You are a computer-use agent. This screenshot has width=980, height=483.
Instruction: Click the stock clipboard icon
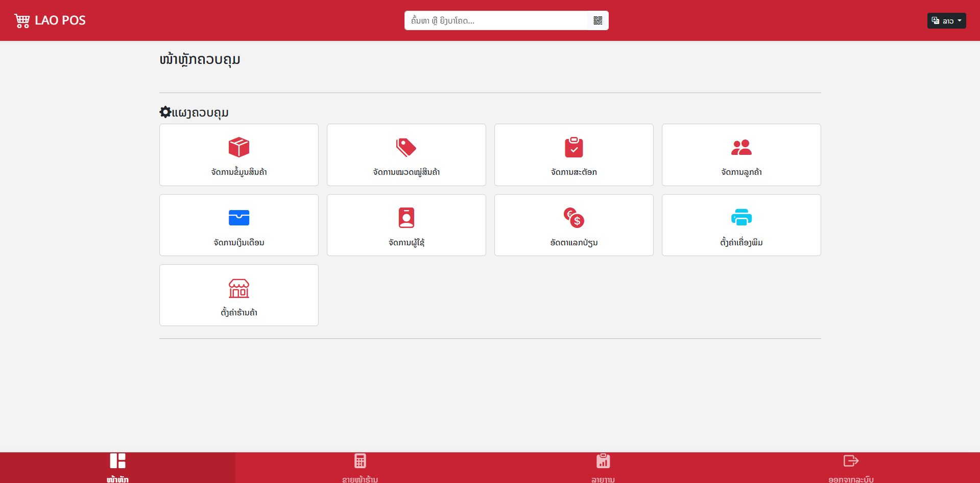pos(573,147)
